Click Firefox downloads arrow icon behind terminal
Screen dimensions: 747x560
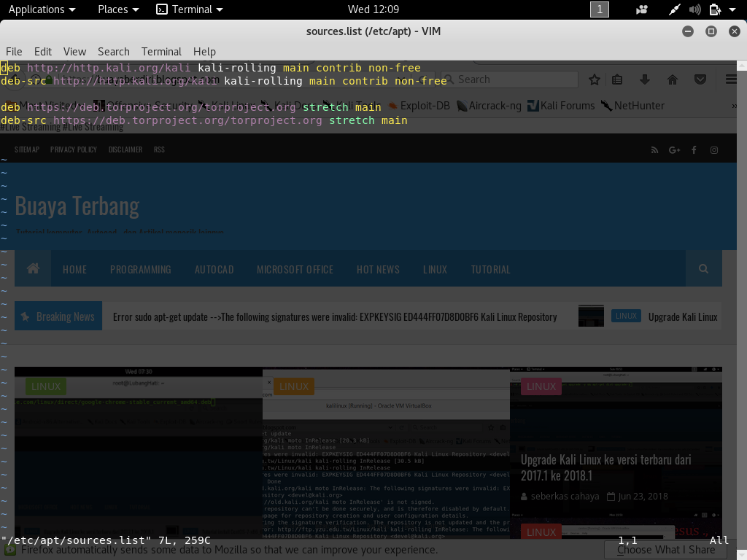point(645,79)
